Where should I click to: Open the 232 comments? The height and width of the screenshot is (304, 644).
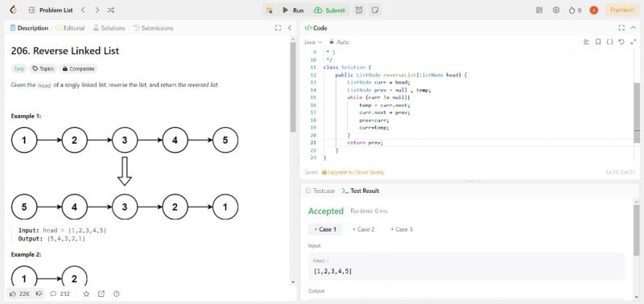coord(60,294)
